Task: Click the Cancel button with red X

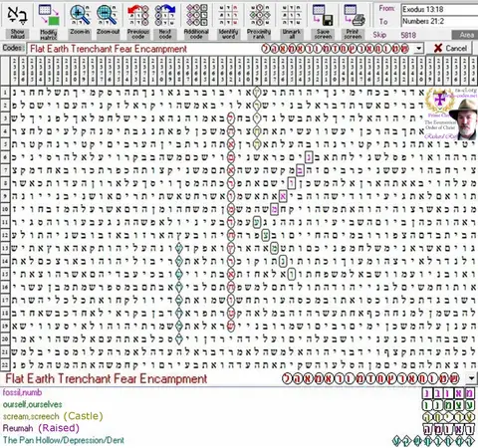Action: (x=450, y=49)
